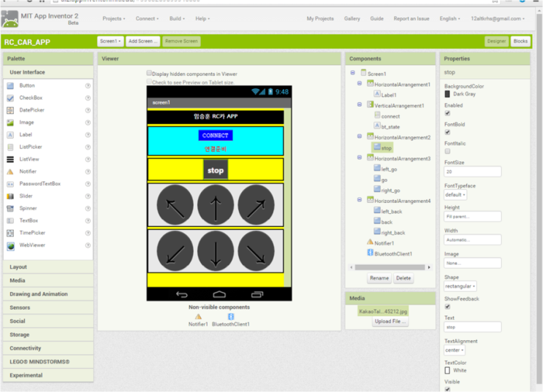The height and width of the screenshot is (392, 543).
Task: Switch to the Blocks editor
Action: pyautogui.click(x=520, y=41)
